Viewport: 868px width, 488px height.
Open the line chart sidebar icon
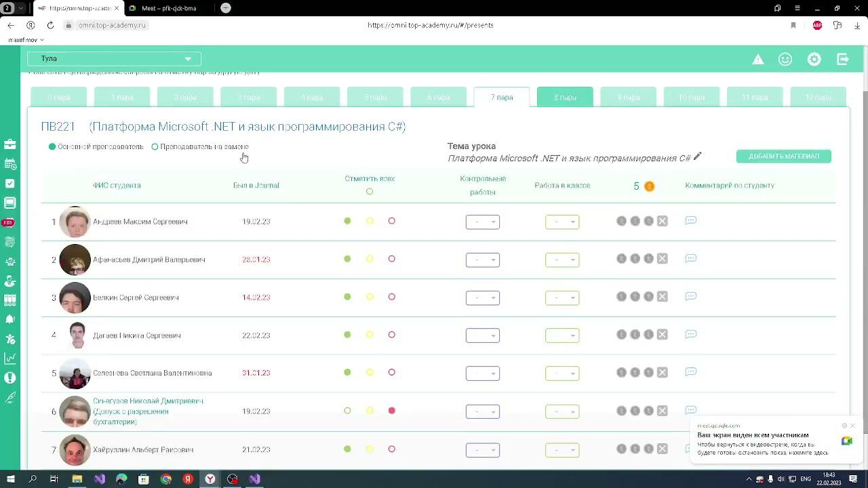pos(10,359)
